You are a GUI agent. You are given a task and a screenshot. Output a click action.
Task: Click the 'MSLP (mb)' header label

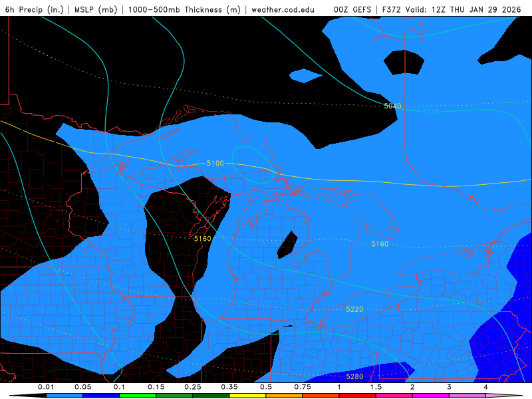96,9
